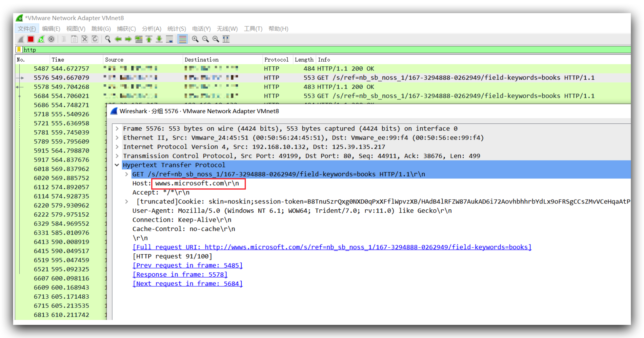Select packet 5684 GET request row
Screen dimensions: 644x338
tap(323, 96)
